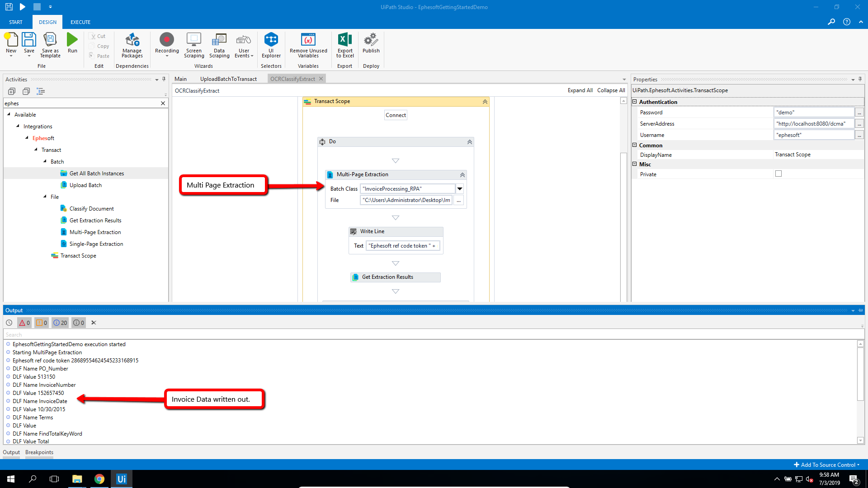Screen dimensions: 868x488
Task: Open Manage Packages
Action: coord(132,45)
